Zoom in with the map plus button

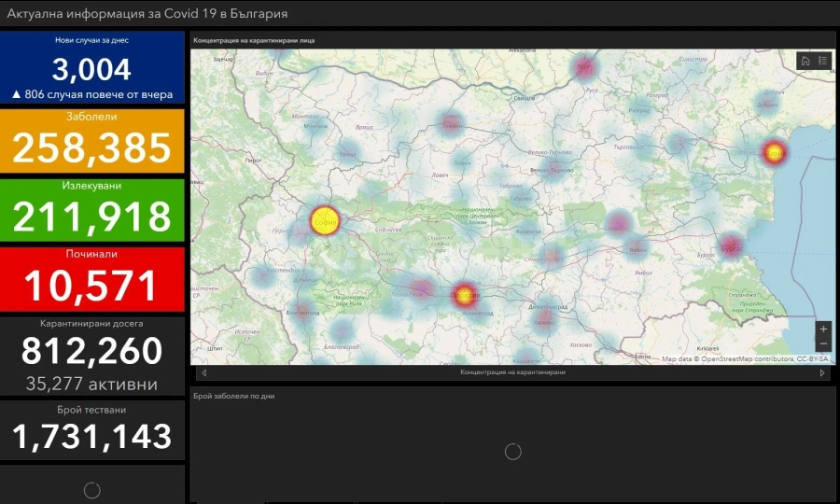(823, 329)
